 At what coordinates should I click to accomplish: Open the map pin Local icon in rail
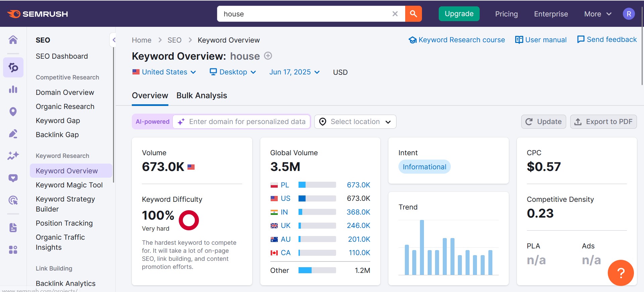(x=13, y=112)
